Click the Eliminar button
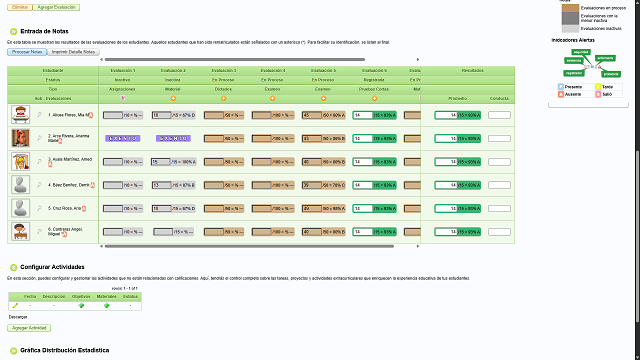 (x=20, y=7)
